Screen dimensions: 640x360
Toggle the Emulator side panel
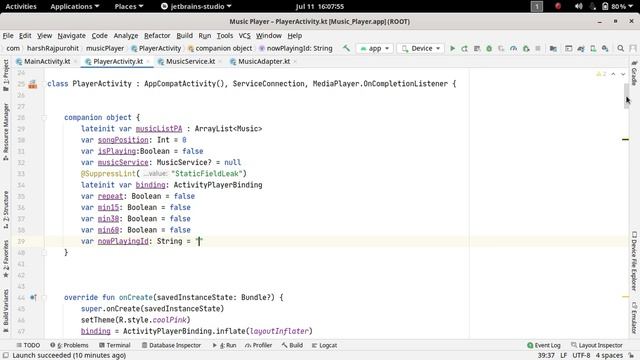(634, 318)
